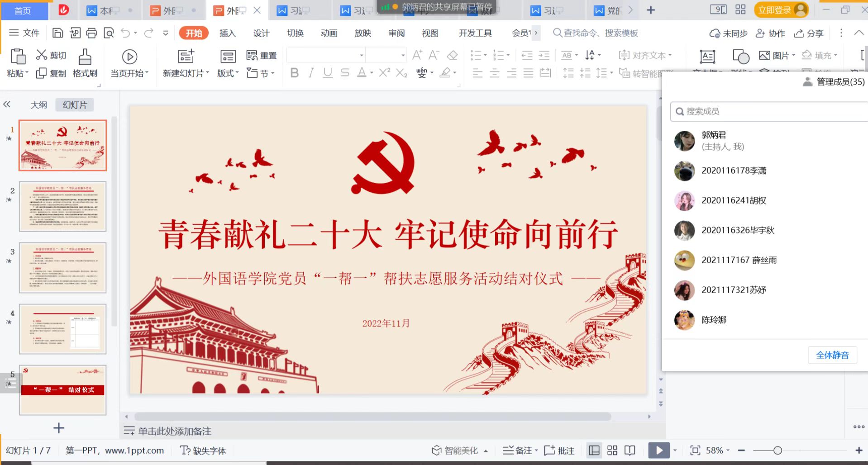Expand 版式 layout dropdown

tap(228, 73)
